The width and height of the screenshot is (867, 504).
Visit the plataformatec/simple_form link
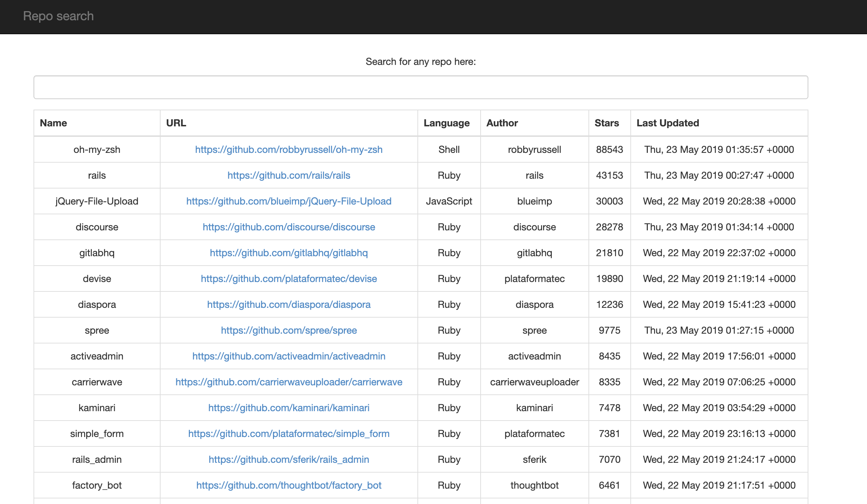(x=289, y=433)
